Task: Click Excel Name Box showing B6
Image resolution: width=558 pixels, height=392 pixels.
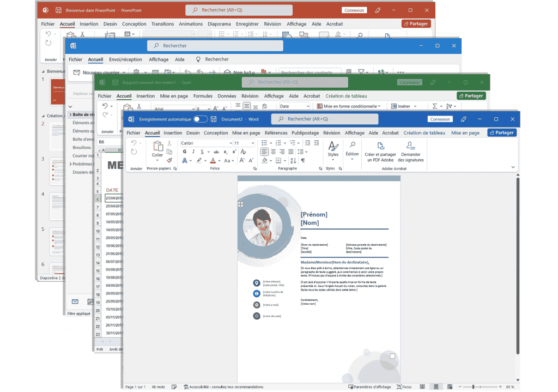Action: (108, 142)
